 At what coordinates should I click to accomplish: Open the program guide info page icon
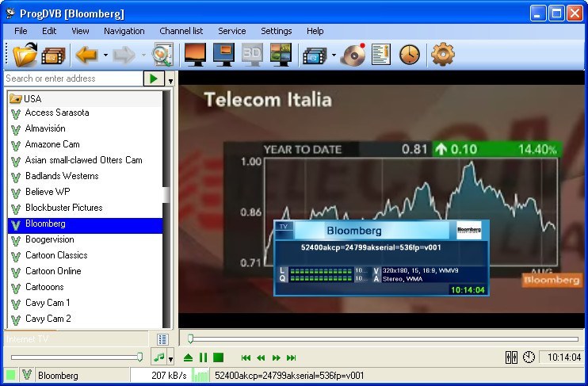click(x=380, y=55)
